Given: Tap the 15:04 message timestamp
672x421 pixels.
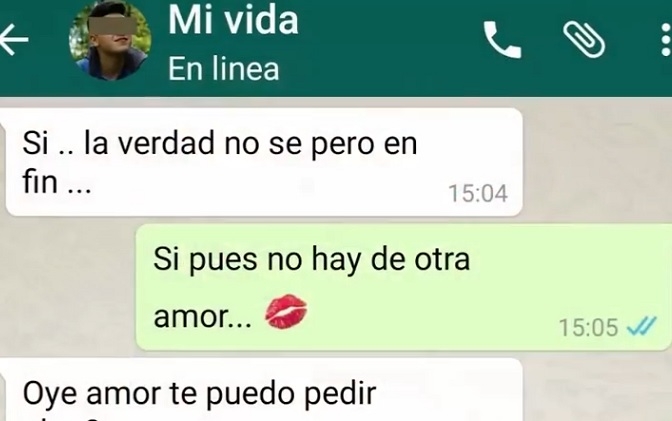Looking at the screenshot, I should coord(478,193).
